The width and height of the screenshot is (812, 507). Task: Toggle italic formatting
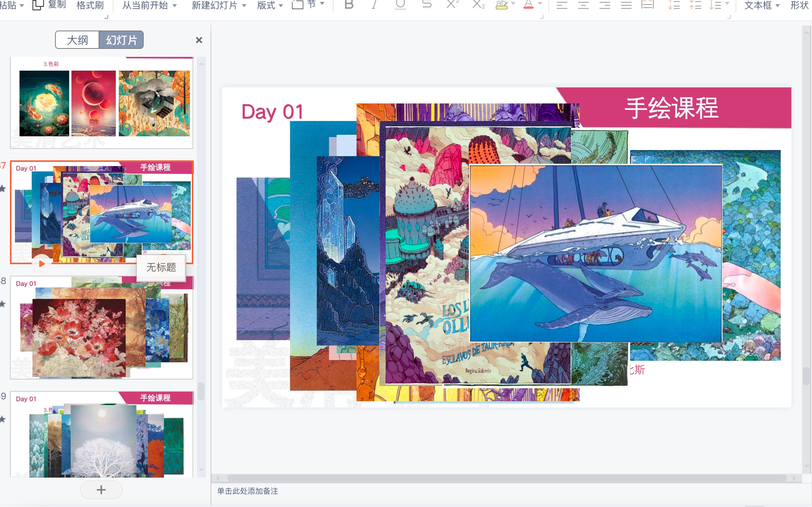click(374, 5)
